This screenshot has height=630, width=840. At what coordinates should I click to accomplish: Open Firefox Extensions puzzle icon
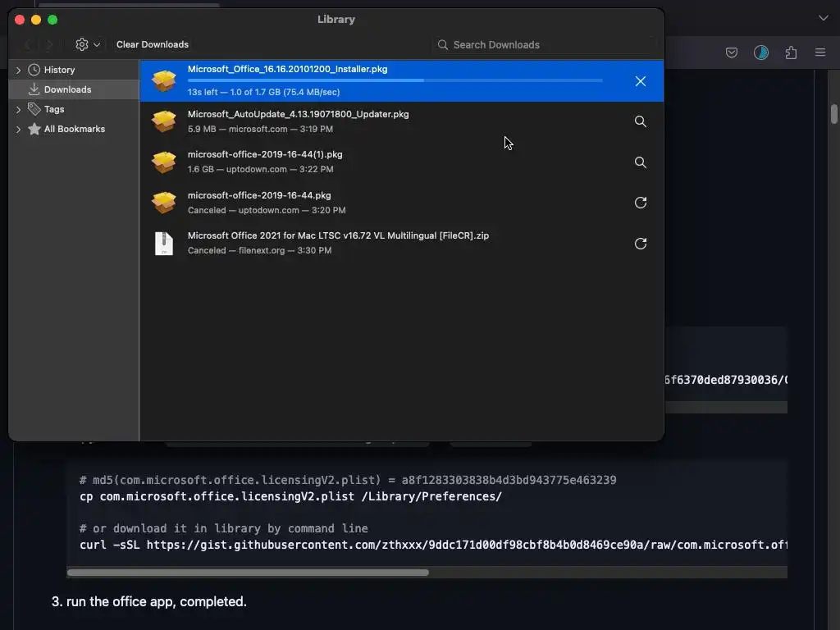pos(791,52)
